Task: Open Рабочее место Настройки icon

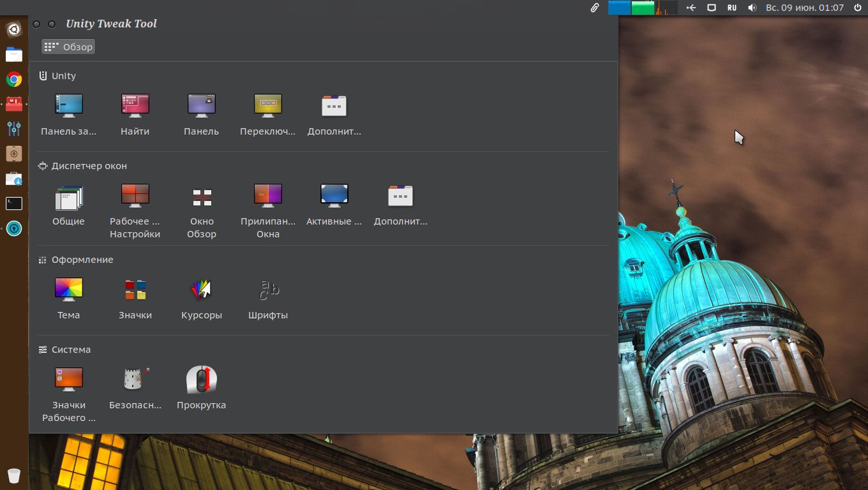Action: 135,197
